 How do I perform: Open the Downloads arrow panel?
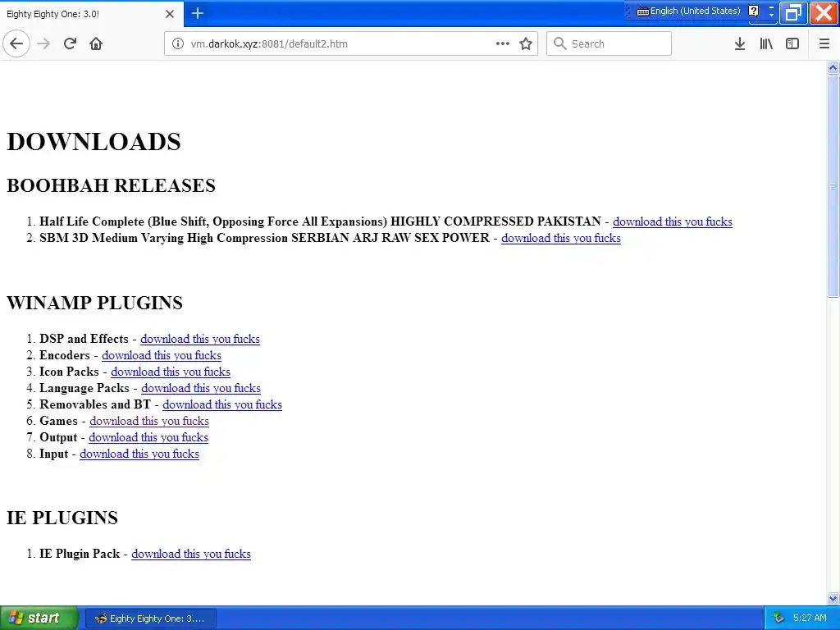740,43
